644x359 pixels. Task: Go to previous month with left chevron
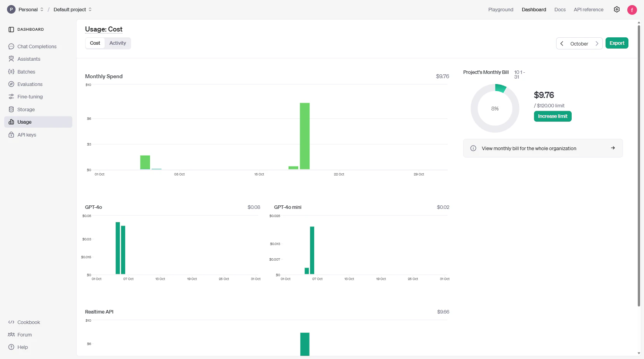[562, 44]
